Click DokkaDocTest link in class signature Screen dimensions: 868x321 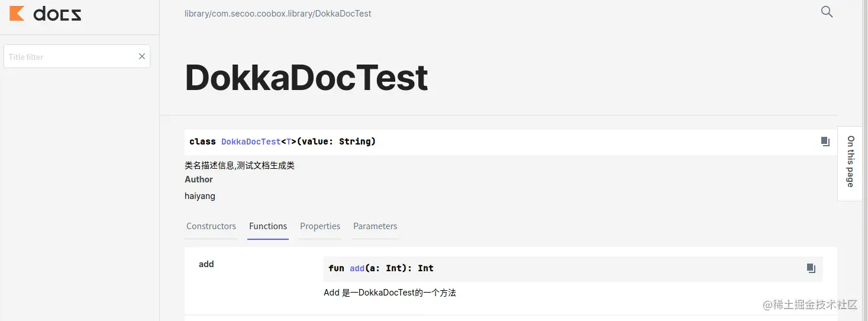coord(251,142)
